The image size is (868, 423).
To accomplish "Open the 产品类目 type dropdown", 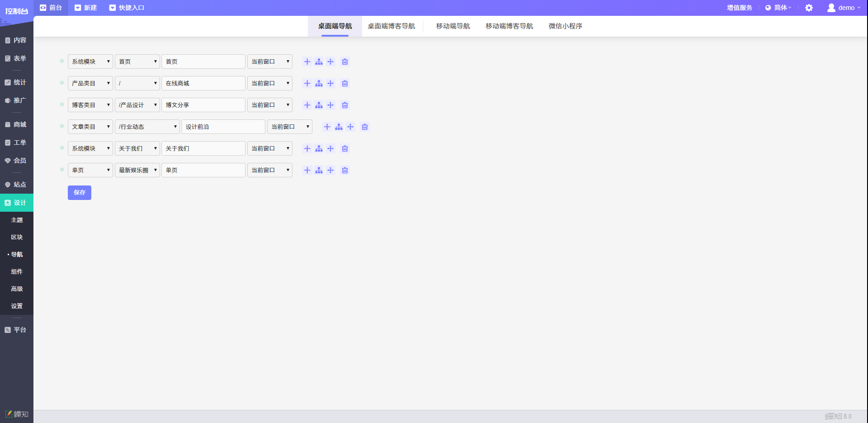I will (x=90, y=83).
